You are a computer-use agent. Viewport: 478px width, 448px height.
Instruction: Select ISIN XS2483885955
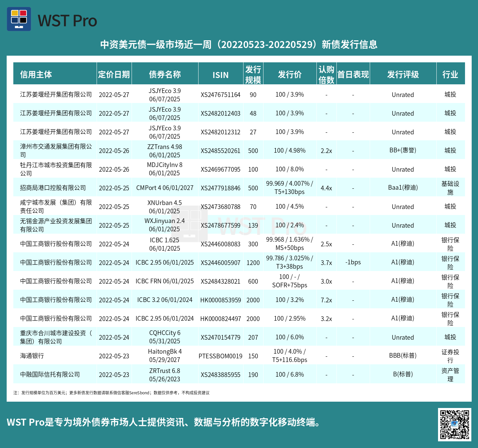221,375
